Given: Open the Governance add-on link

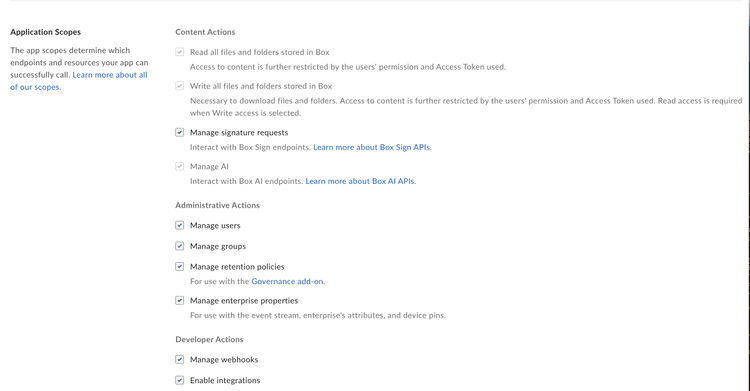Looking at the screenshot, I should [x=287, y=281].
